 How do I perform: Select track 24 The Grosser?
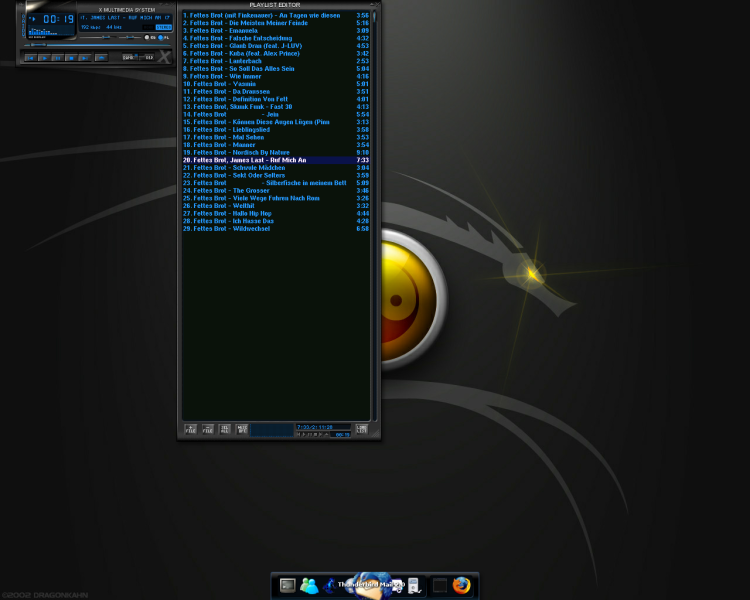[276, 190]
